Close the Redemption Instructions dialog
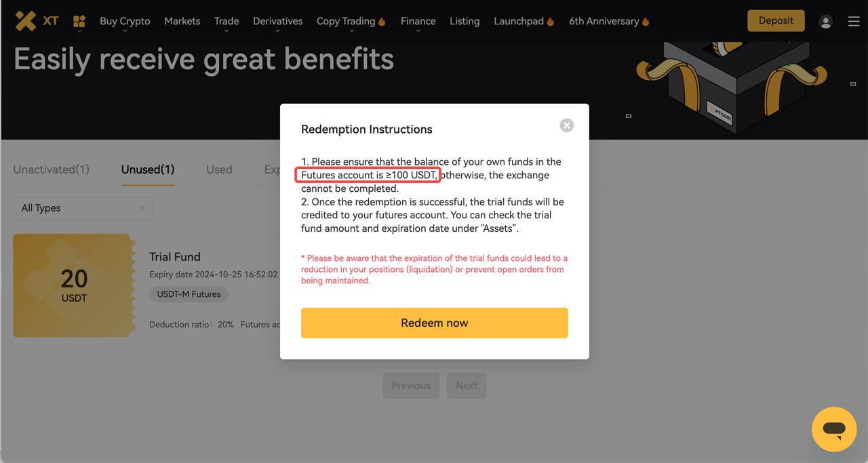 (x=567, y=125)
